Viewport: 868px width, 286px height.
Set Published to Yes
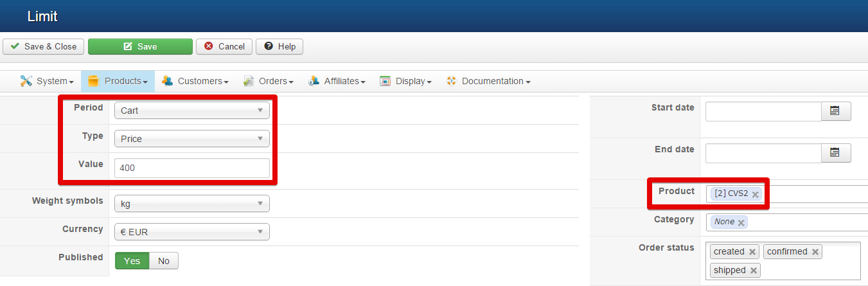click(132, 260)
